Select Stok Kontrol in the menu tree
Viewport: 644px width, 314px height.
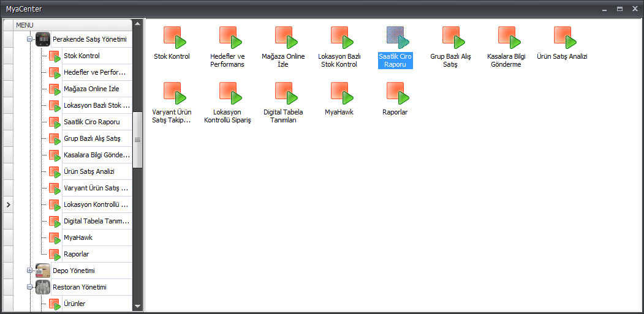click(x=81, y=56)
